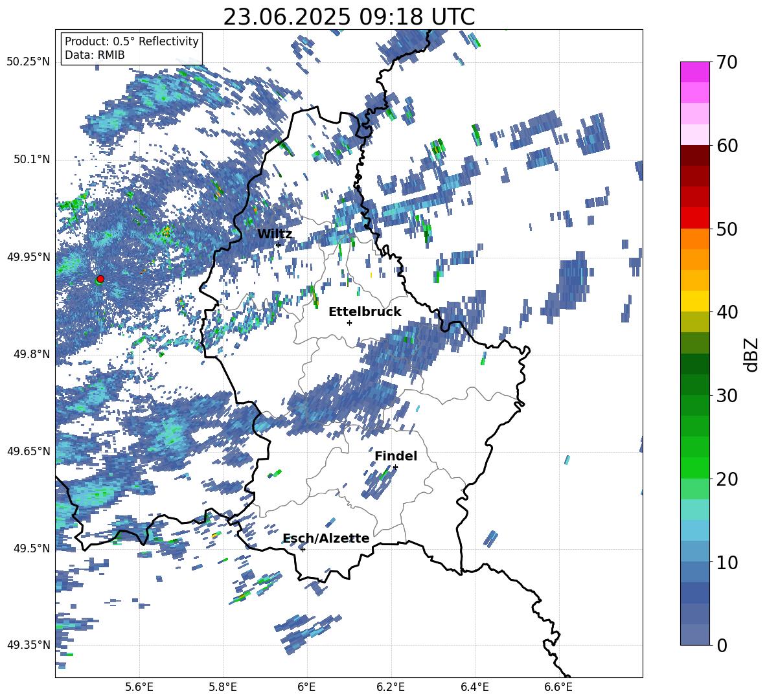The height and width of the screenshot is (700, 767).
Task: Click the colorbar tick label 40
Action: [x=727, y=312]
